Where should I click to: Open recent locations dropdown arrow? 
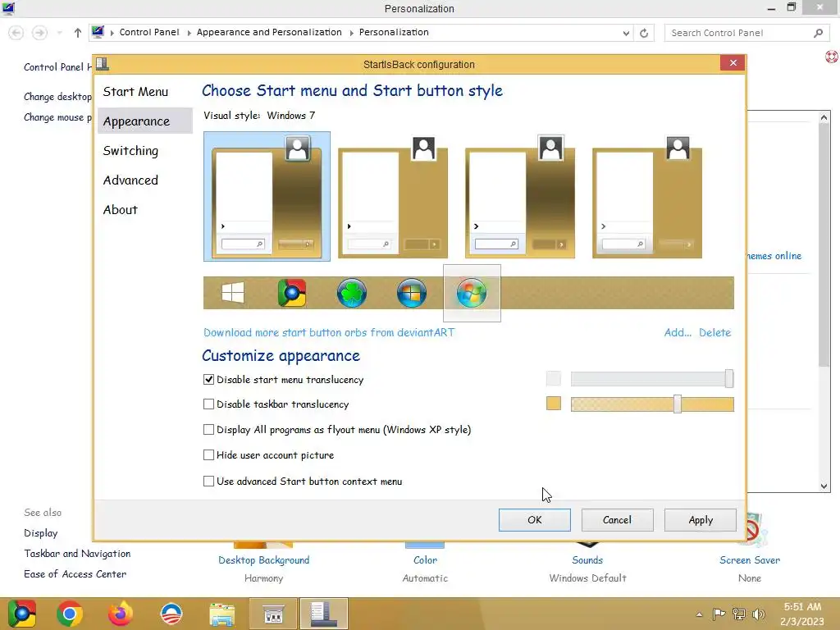(59, 33)
